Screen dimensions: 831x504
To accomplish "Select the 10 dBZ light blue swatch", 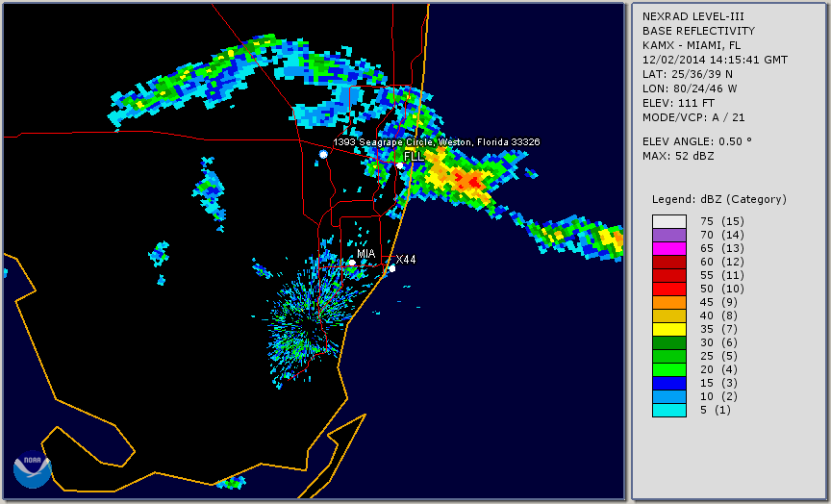I will point(669,397).
